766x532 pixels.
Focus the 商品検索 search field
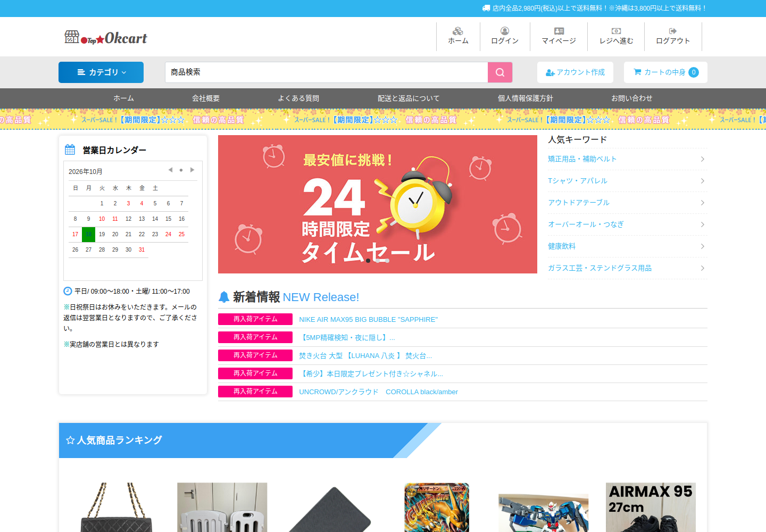pyautogui.click(x=327, y=72)
